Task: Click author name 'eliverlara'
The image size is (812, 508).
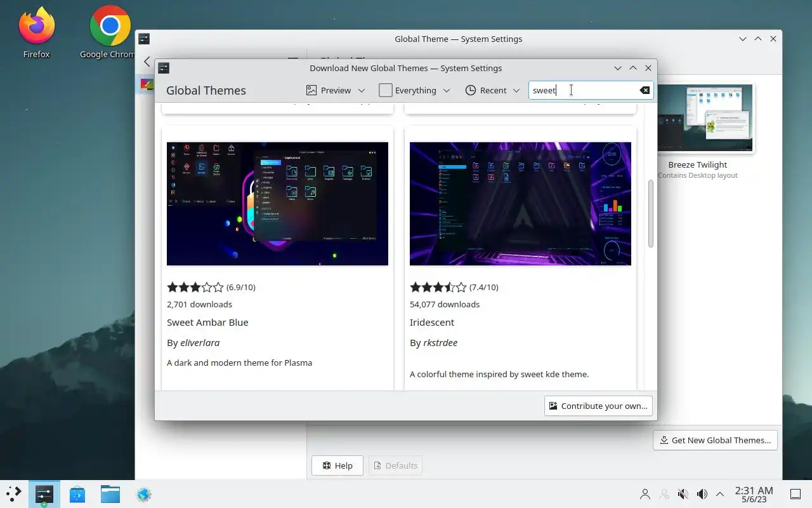Action: 200,342
